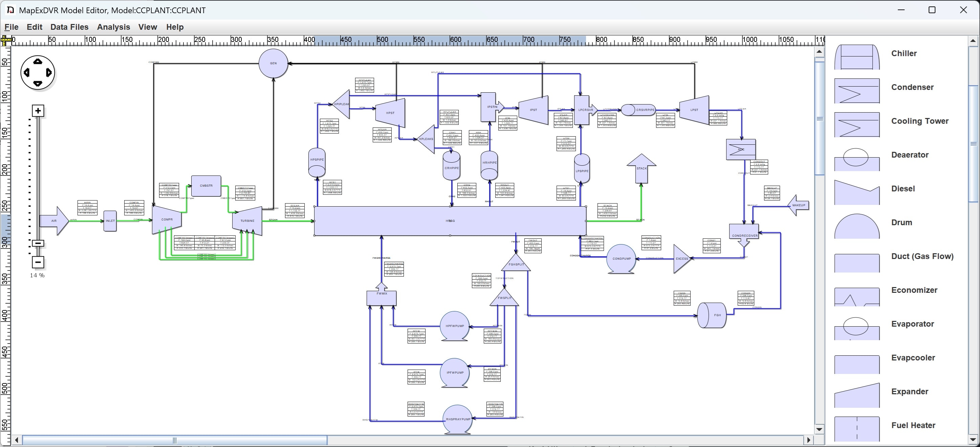Pan the canvas up with navigation arrow

pos(38,61)
